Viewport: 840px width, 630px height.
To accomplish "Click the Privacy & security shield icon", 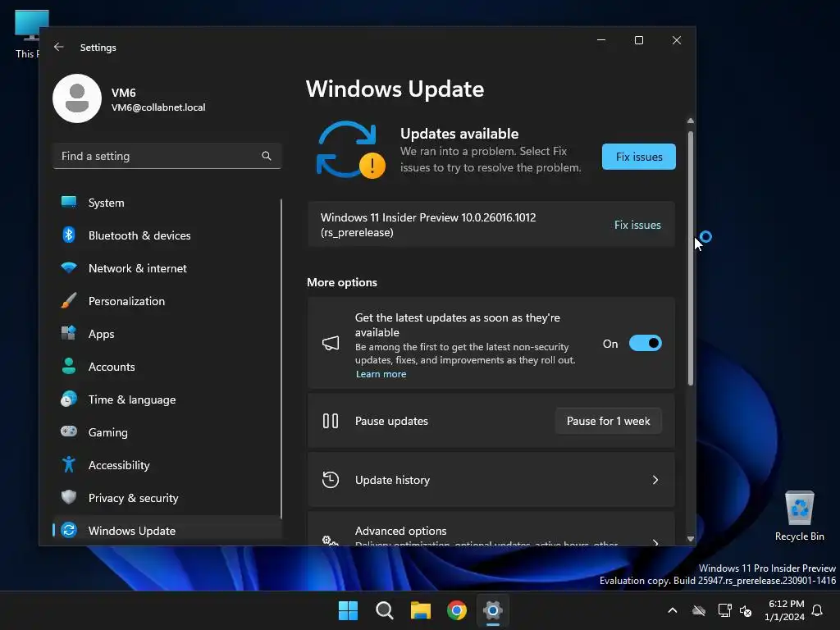I will [69, 497].
